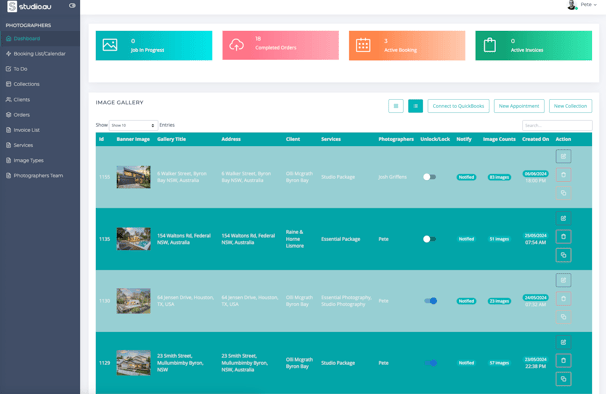Click the Image Types icon
The image size is (606, 394).
[x=9, y=160]
